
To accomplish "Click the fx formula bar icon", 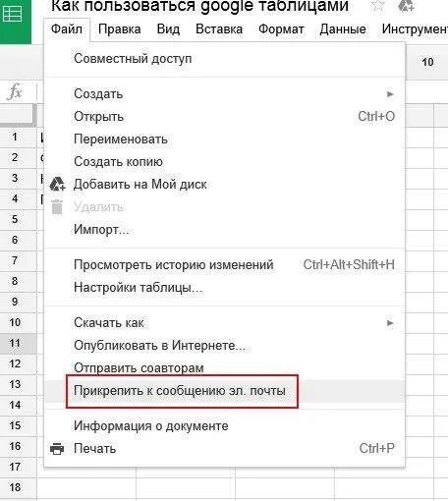I will pos(15,91).
